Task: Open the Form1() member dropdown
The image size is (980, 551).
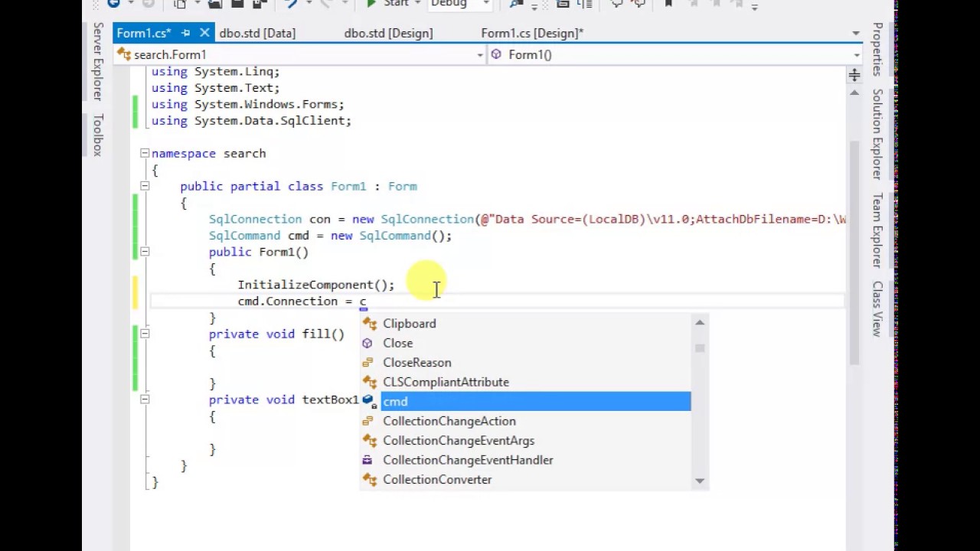Action: coord(856,55)
